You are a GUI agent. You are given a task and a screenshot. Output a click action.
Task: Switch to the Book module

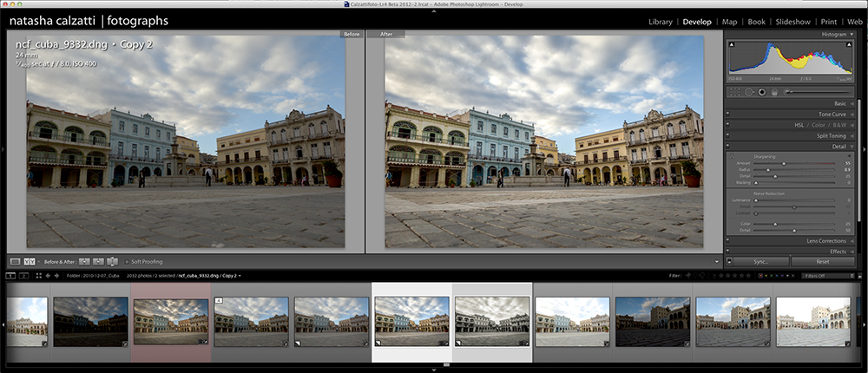757,23
